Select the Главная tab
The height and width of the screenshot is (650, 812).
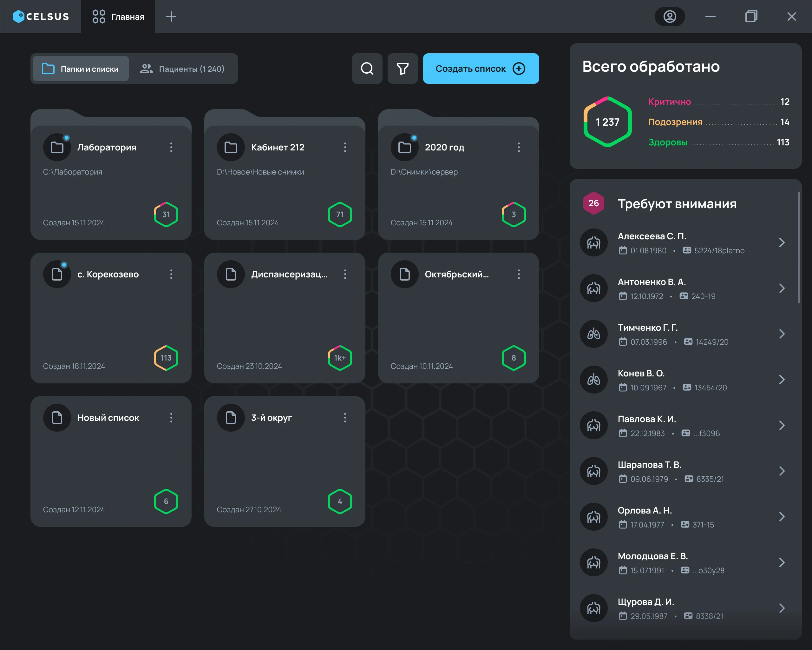tap(118, 17)
